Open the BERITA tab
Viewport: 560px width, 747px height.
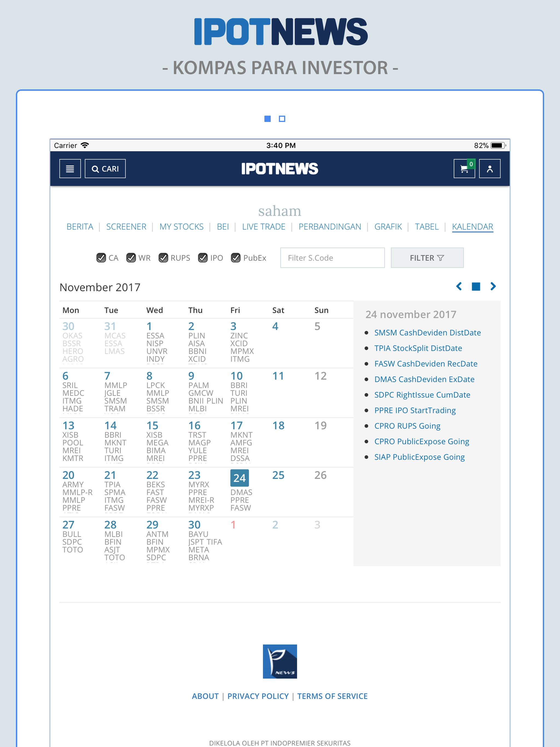(80, 227)
